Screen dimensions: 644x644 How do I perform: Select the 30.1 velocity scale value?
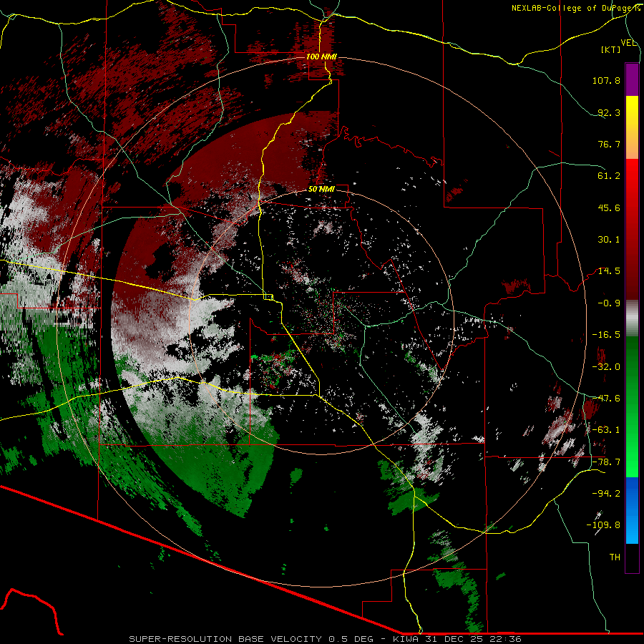pyautogui.click(x=609, y=240)
